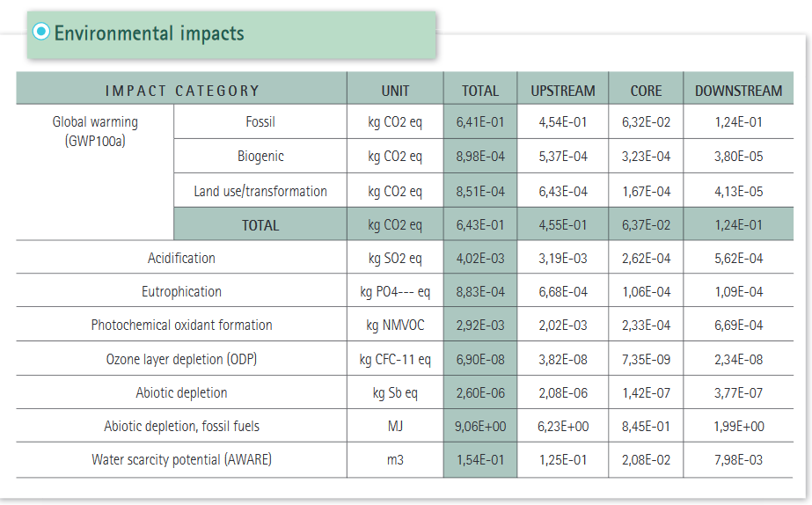Click Acidification total value 4,02E-03
The width and height of the screenshot is (812, 505).
[480, 258]
